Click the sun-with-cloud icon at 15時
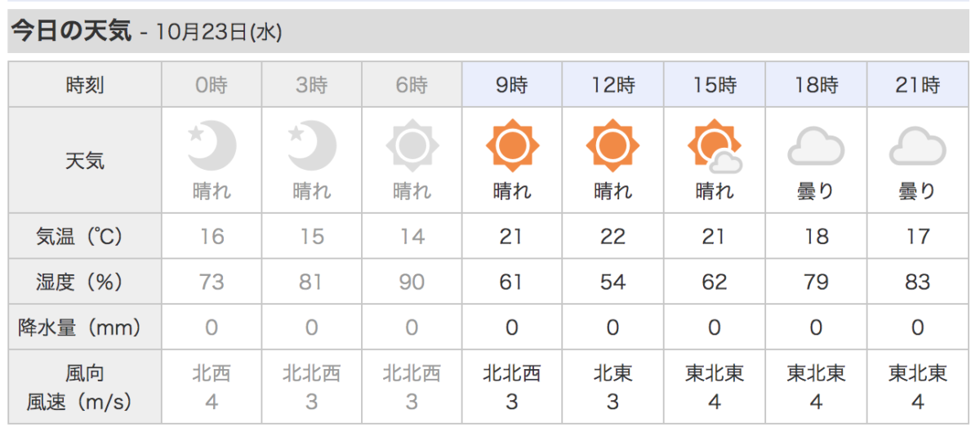The height and width of the screenshot is (432, 980). click(x=715, y=148)
